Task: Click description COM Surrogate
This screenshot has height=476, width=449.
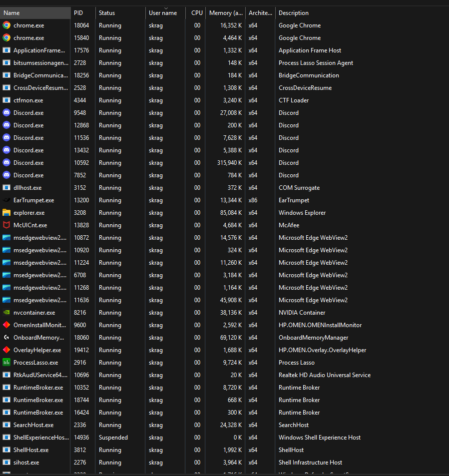Action: 299,188
